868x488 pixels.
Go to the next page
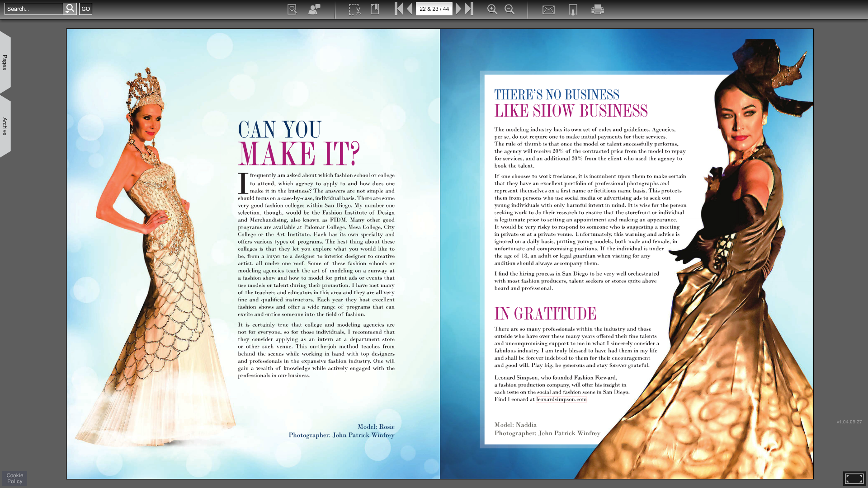coord(458,9)
